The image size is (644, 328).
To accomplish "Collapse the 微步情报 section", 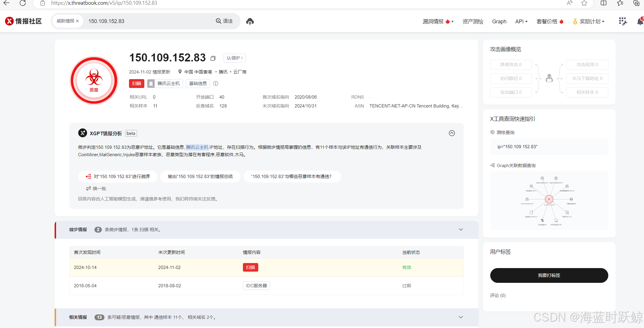I will [x=461, y=229].
